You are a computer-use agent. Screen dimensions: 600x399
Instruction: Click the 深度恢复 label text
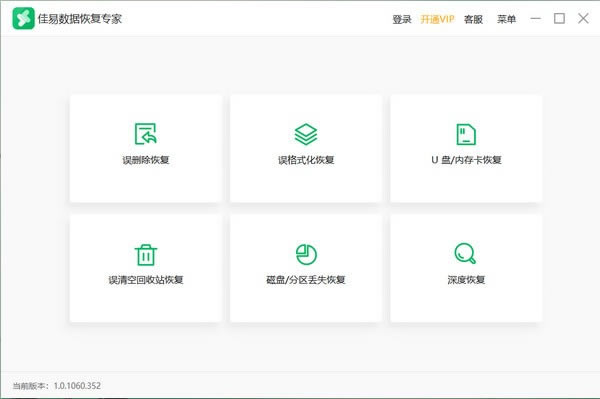pos(466,280)
